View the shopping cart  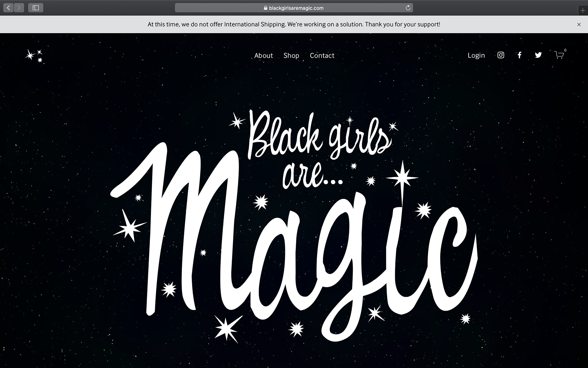(x=559, y=55)
